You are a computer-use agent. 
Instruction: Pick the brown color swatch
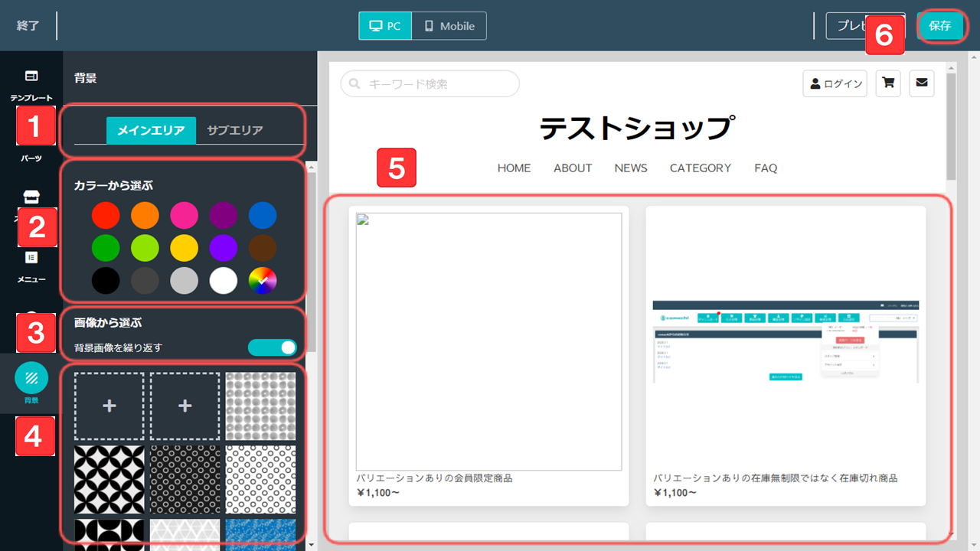(x=263, y=248)
